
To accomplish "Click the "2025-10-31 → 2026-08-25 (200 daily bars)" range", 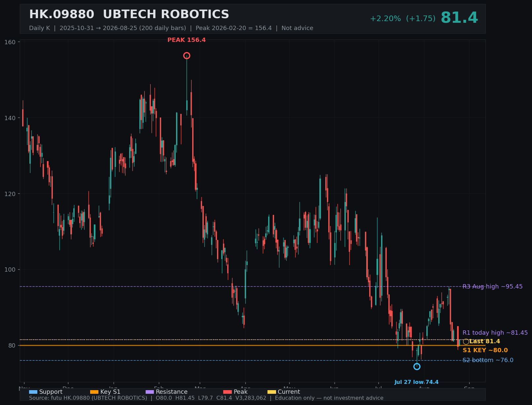I will tap(123, 28).
